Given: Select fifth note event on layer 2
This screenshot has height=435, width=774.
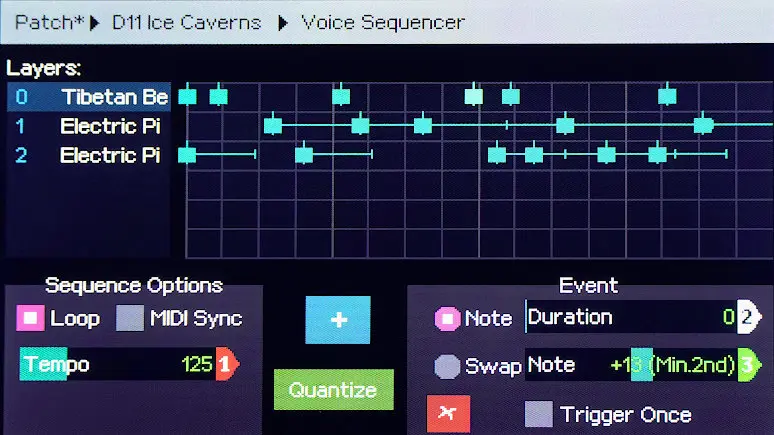Looking at the screenshot, I should point(607,155).
